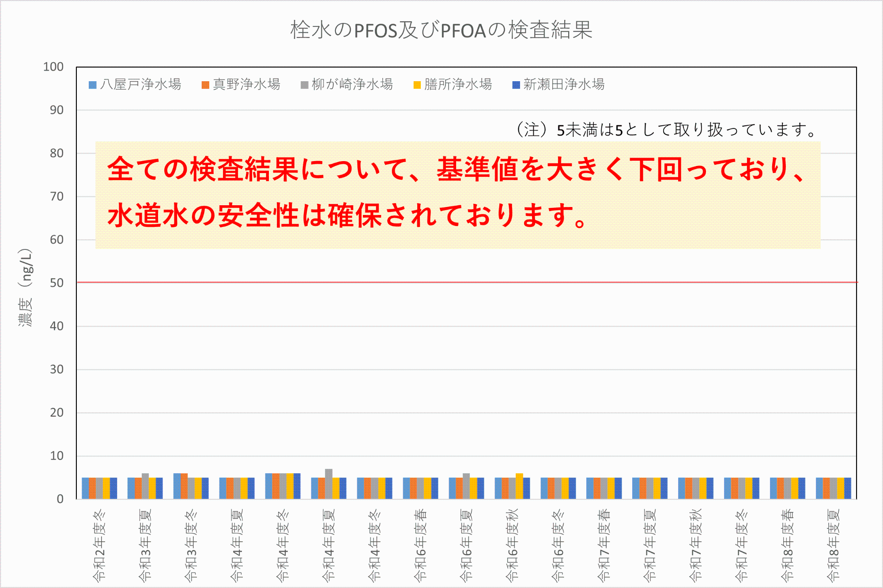Select the legend label 柳が崎浄水場

352,84
